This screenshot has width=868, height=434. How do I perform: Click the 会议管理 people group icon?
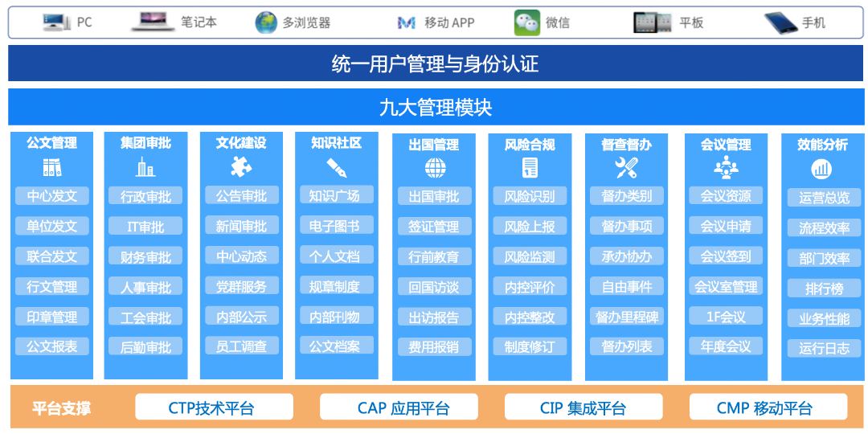(726, 167)
